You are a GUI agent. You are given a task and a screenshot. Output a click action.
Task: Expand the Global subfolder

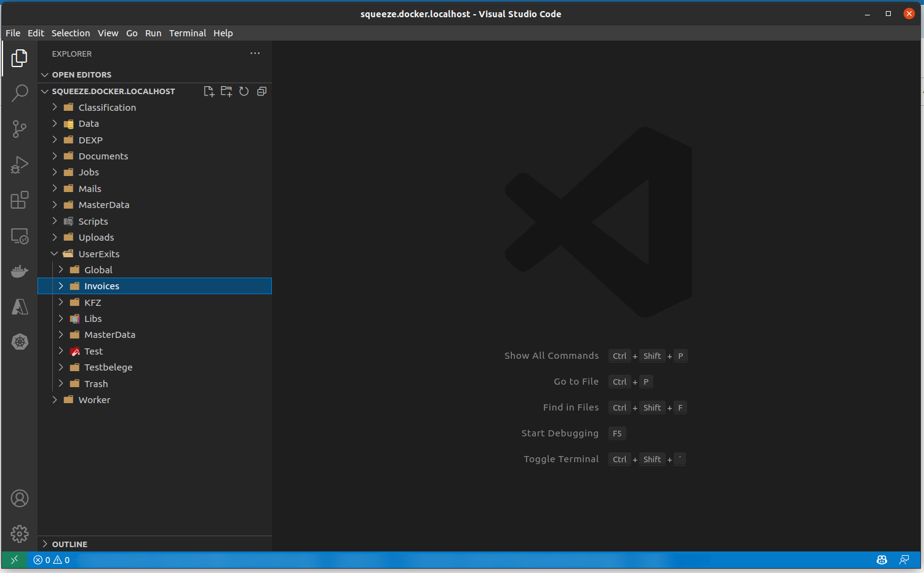[155, 270]
